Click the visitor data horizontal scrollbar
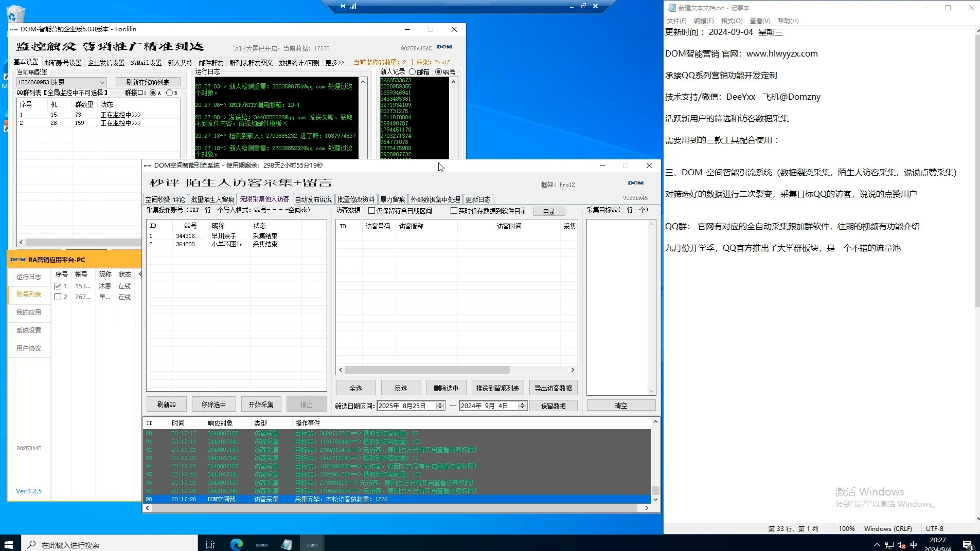Screen dimensions: 980x551 (427, 370)
